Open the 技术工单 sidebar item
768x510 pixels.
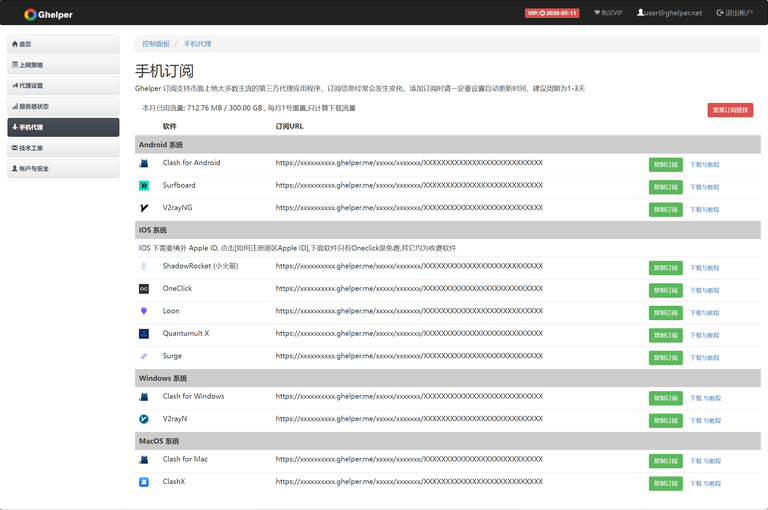click(63, 147)
